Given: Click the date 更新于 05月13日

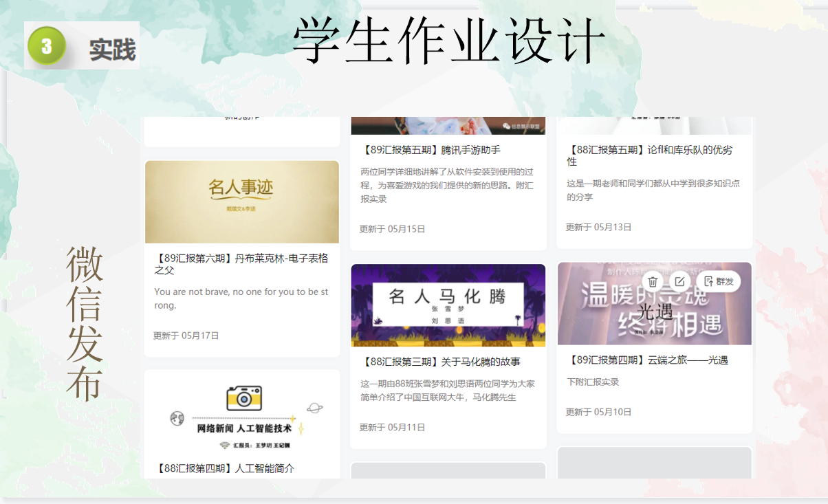Looking at the screenshot, I should 599,227.
